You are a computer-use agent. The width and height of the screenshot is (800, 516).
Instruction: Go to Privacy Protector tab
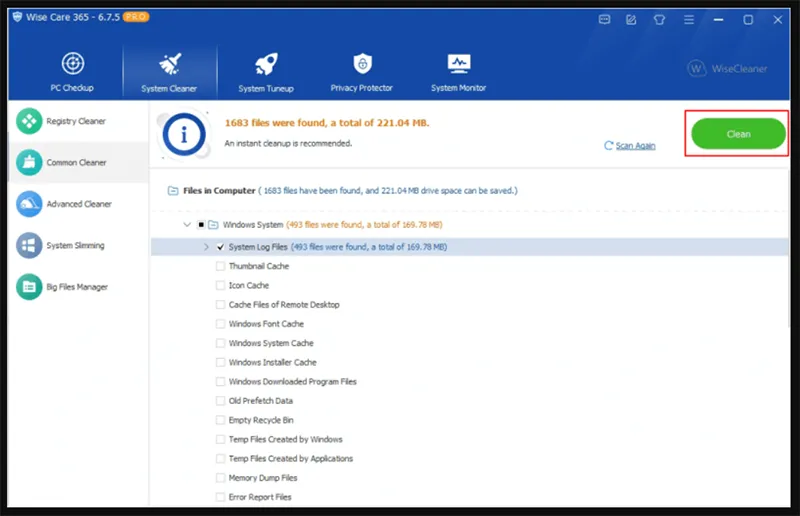(362, 72)
